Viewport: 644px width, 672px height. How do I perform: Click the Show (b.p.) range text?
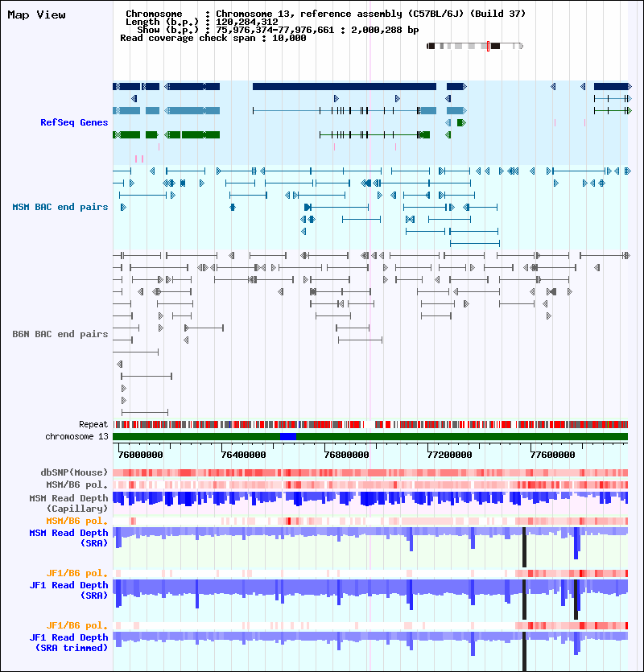pos(317,30)
